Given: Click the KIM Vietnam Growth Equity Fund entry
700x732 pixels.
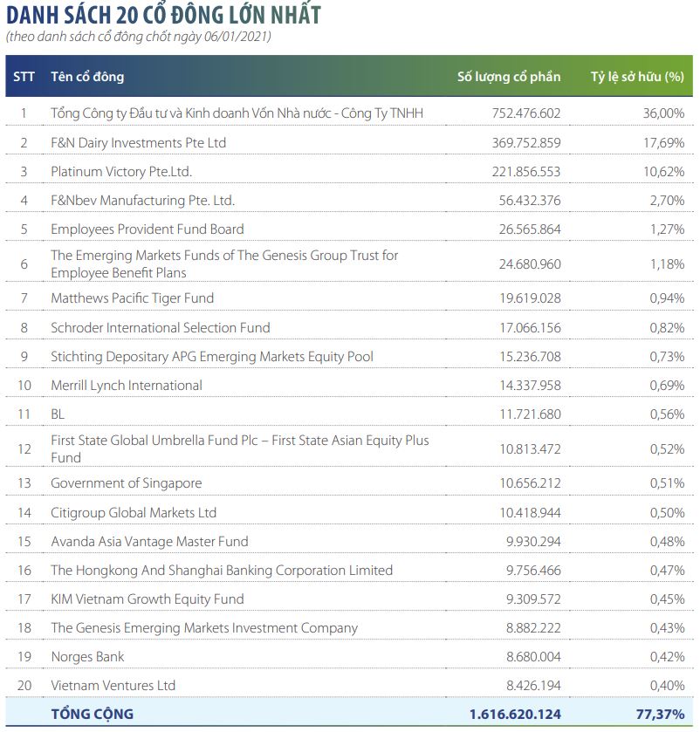Looking at the screenshot, I should (148, 599).
